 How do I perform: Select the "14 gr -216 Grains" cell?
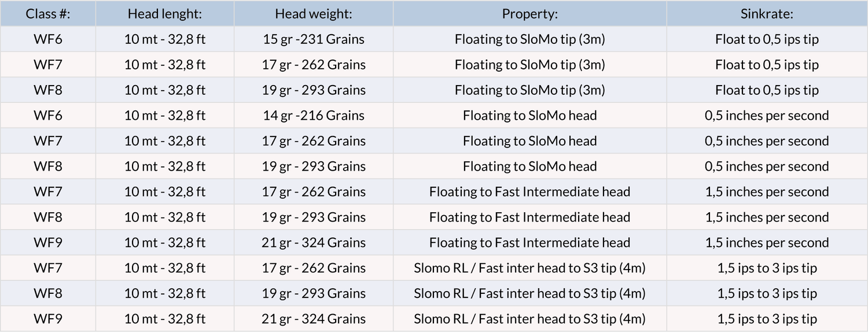pos(314,116)
